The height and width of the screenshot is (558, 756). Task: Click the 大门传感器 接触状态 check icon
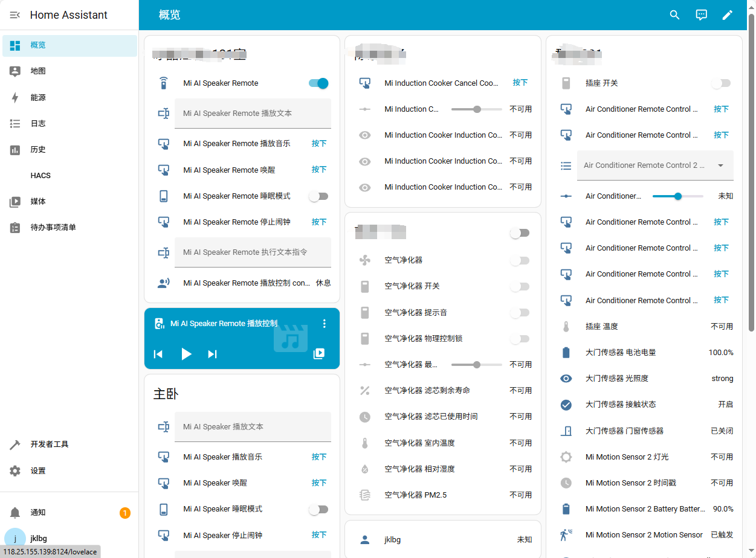point(566,405)
